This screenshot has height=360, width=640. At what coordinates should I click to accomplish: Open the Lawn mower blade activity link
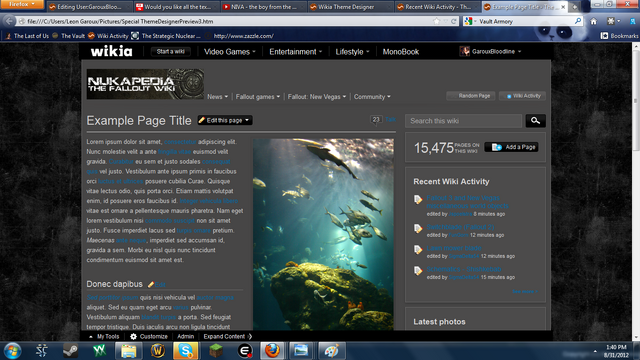pyautogui.click(x=453, y=248)
